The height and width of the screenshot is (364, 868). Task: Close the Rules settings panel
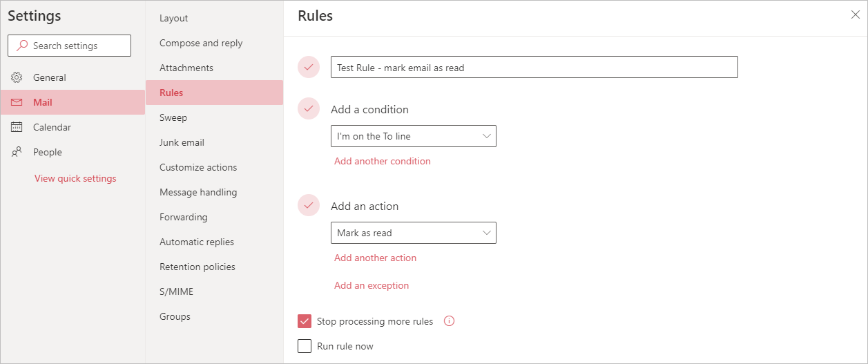(x=855, y=15)
